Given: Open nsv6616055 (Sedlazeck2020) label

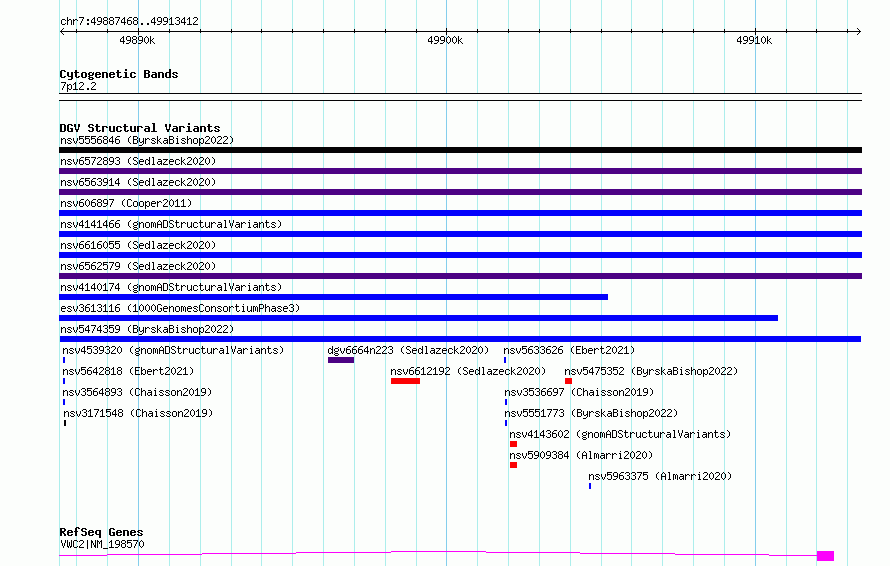Looking at the screenshot, I should click(x=138, y=245).
